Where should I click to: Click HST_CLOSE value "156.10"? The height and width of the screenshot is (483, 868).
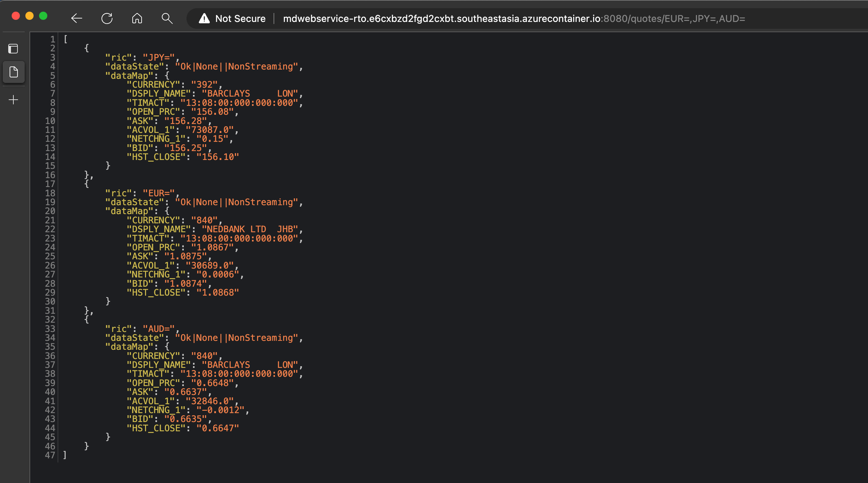click(x=218, y=157)
